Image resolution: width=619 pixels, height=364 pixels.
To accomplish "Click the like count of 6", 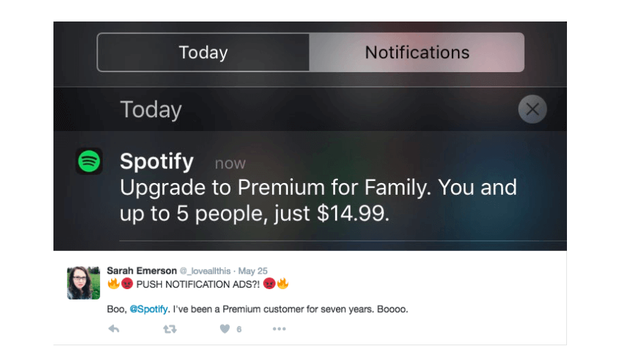I will pyautogui.click(x=239, y=329).
